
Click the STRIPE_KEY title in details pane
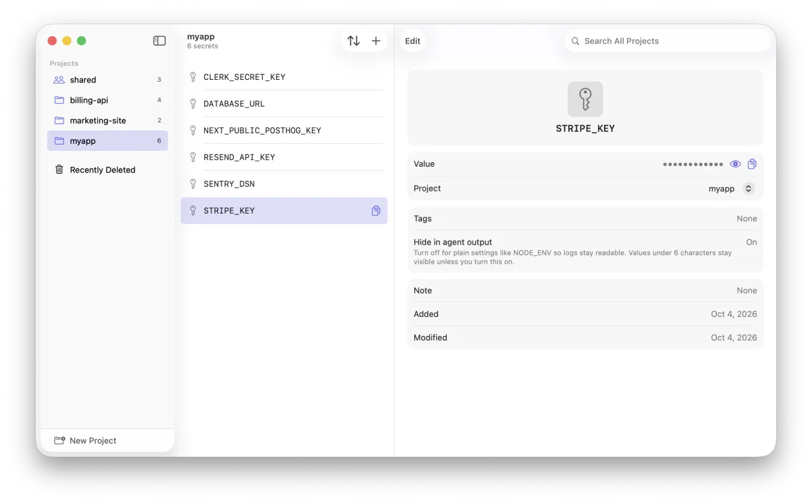pyautogui.click(x=586, y=128)
